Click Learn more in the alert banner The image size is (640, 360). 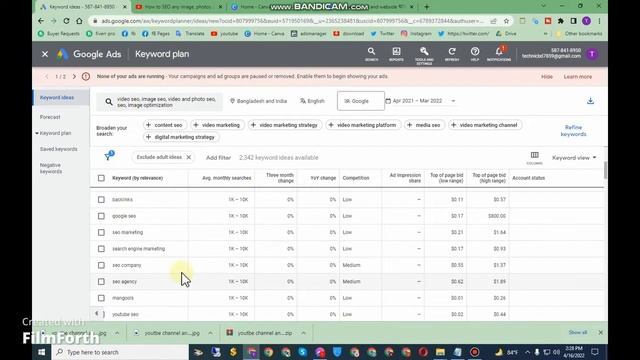pos(578,77)
